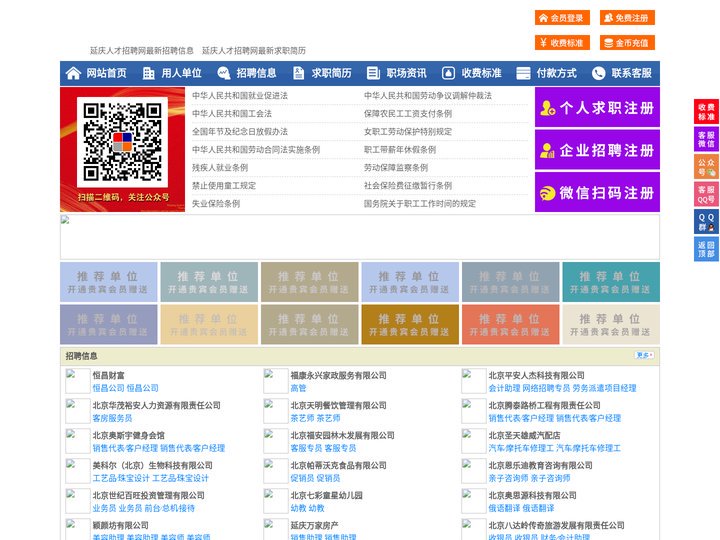Open the pink 客服QQ号 side widget
The width and height of the screenshot is (720, 540).
706,194
